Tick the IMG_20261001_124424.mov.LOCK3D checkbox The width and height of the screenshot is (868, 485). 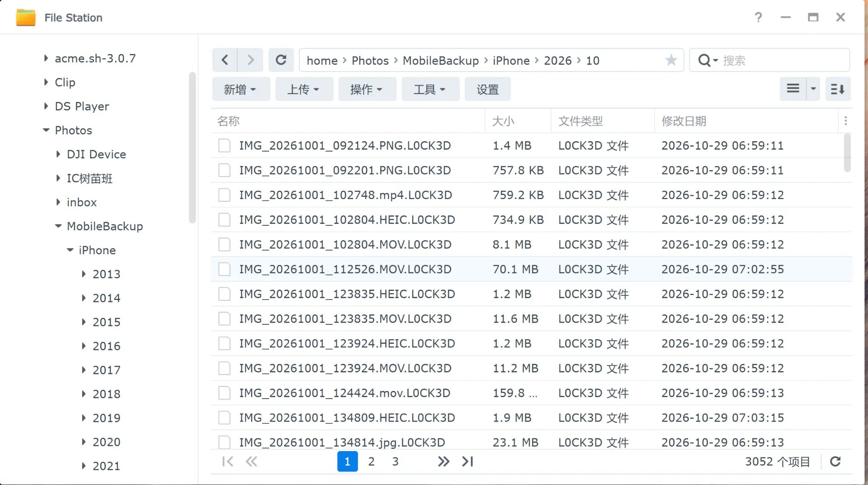click(x=224, y=393)
